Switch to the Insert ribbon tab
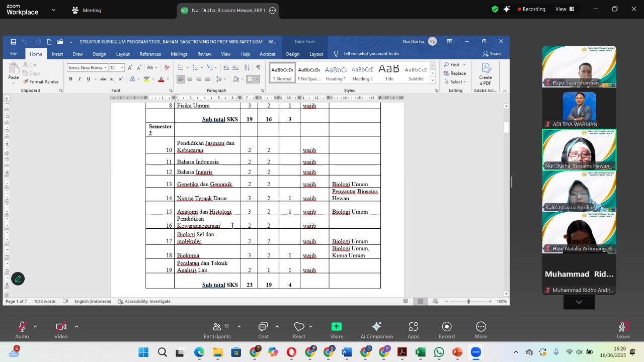644x362 pixels. coord(57,54)
